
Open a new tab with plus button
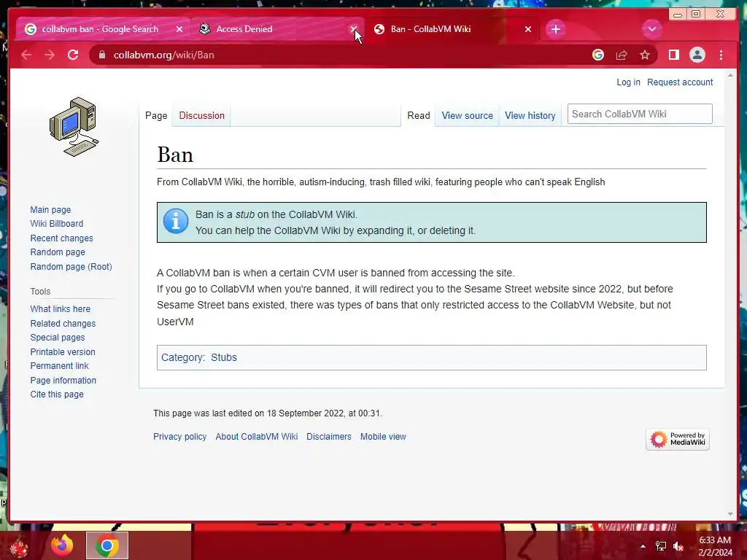(x=555, y=29)
